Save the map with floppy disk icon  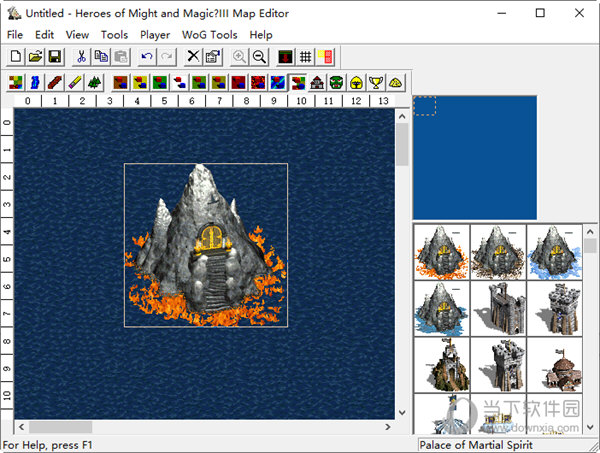tap(55, 57)
